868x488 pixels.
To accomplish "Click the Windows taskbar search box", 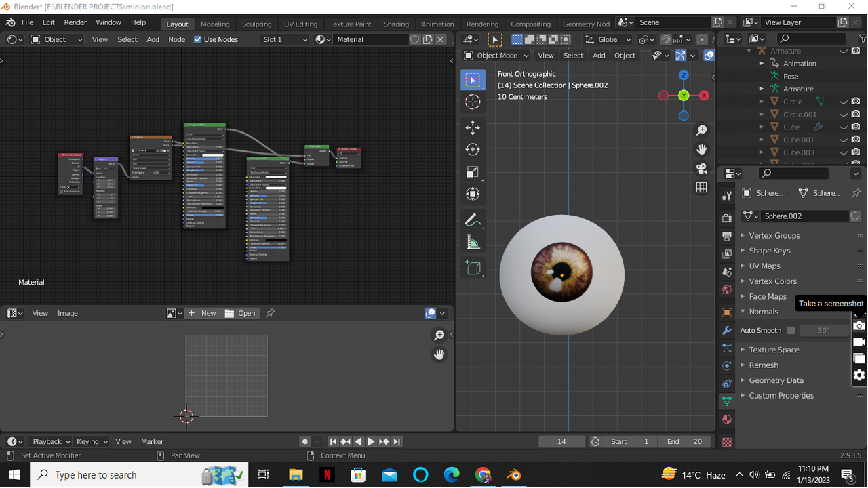I will click(139, 474).
